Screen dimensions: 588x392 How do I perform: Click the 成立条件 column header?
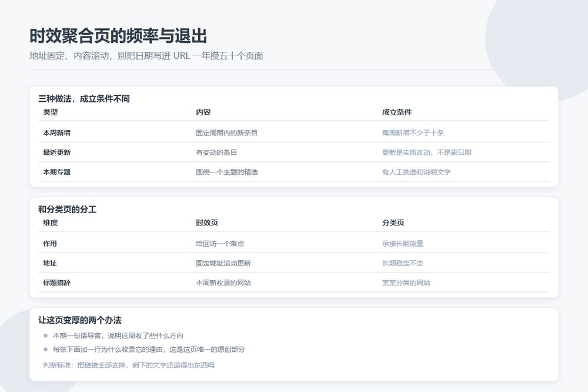point(397,112)
